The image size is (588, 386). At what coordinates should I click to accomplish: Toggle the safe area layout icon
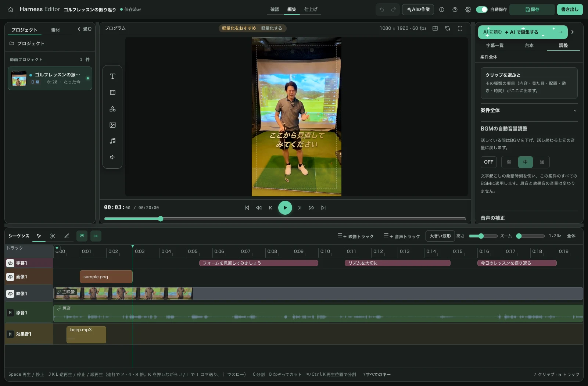coord(435,28)
